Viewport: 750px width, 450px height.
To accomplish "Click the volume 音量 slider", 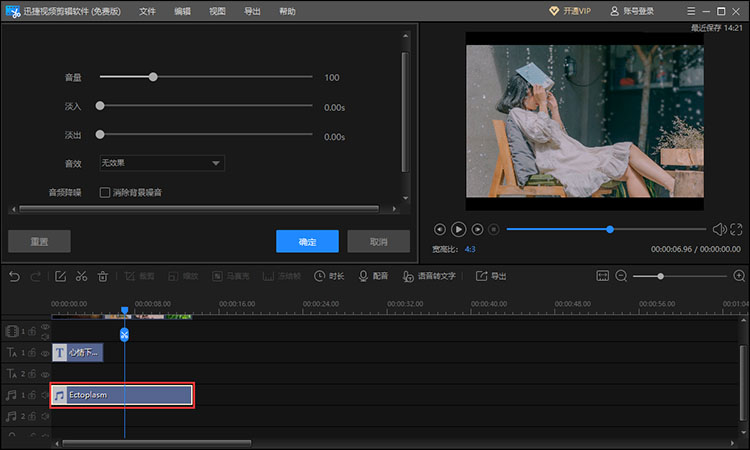I will 206,77.
